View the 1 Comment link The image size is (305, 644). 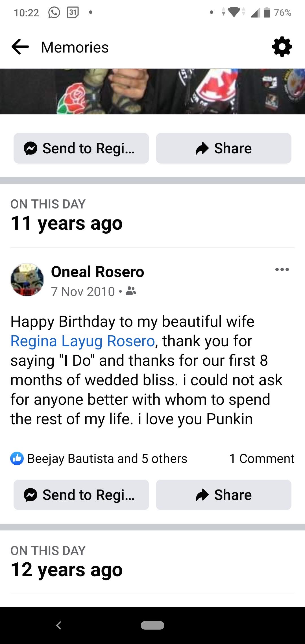pyautogui.click(x=262, y=458)
